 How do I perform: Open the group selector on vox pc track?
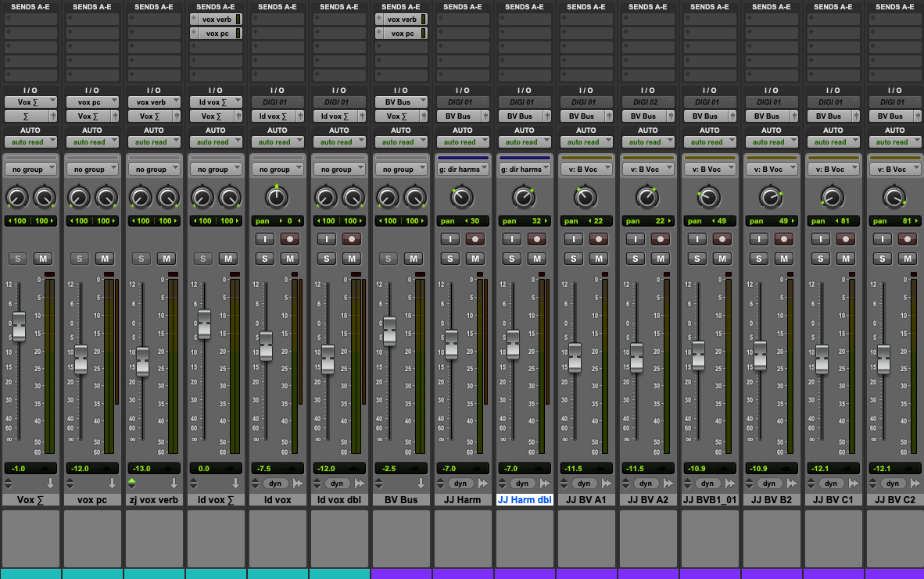pyautogui.click(x=92, y=170)
